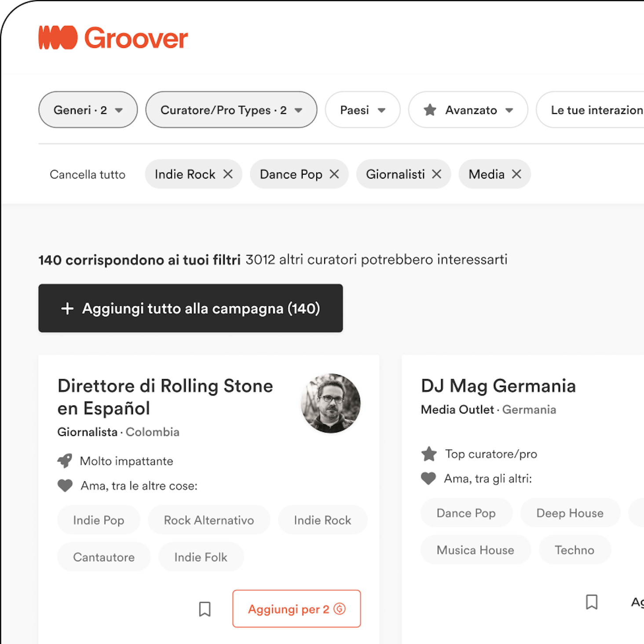The image size is (644, 644).
Task: Click the rocket icon beside Molto impattante
Action: (65, 461)
